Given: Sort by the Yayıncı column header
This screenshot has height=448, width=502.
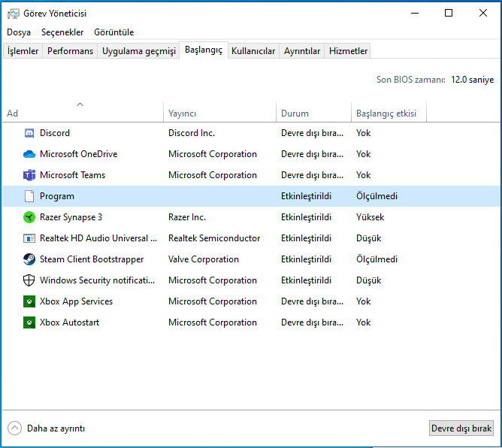Looking at the screenshot, I should [219, 112].
